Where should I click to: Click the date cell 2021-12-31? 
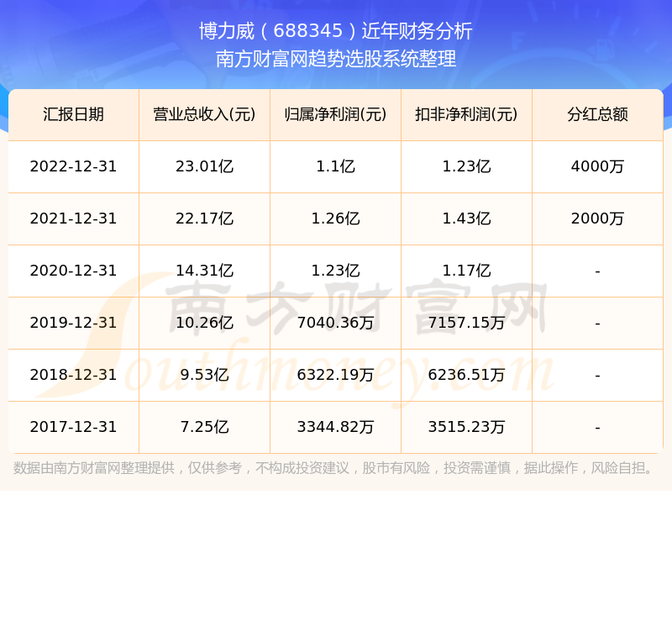click(73, 218)
